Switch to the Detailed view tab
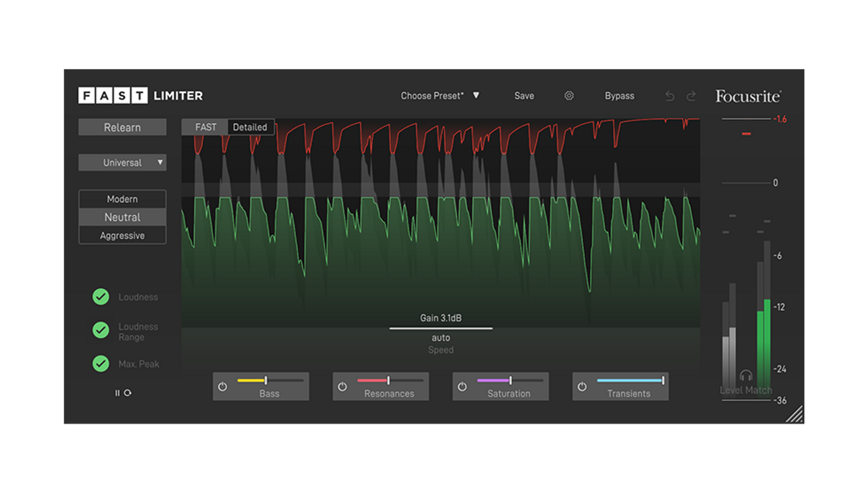The height and width of the screenshot is (478, 868). click(250, 127)
